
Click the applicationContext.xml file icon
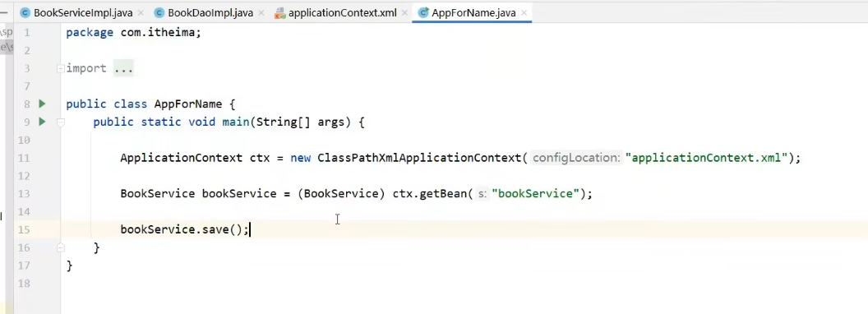click(x=280, y=12)
